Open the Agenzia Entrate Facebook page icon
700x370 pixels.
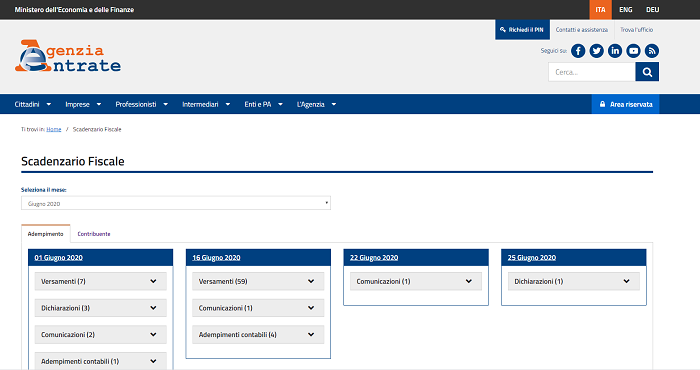coord(578,51)
